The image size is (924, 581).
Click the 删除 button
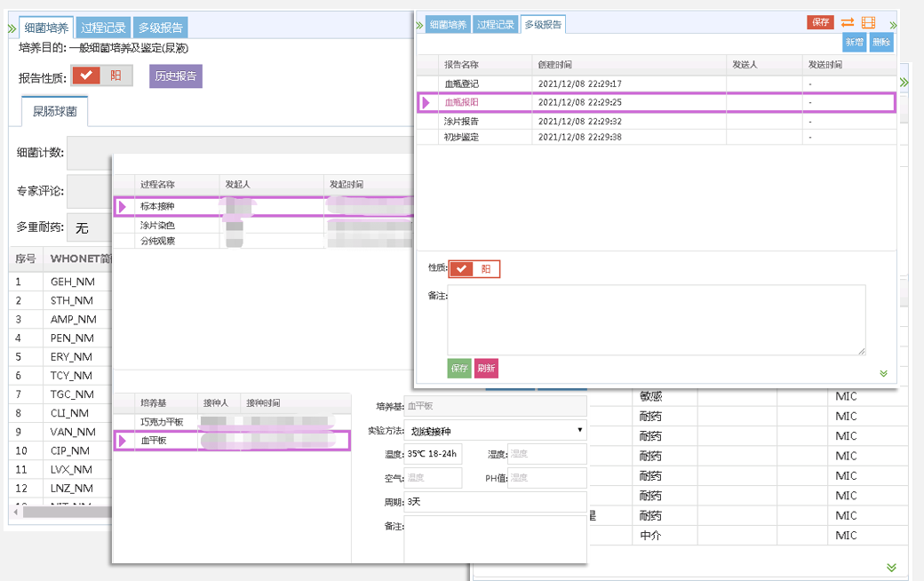[881, 43]
